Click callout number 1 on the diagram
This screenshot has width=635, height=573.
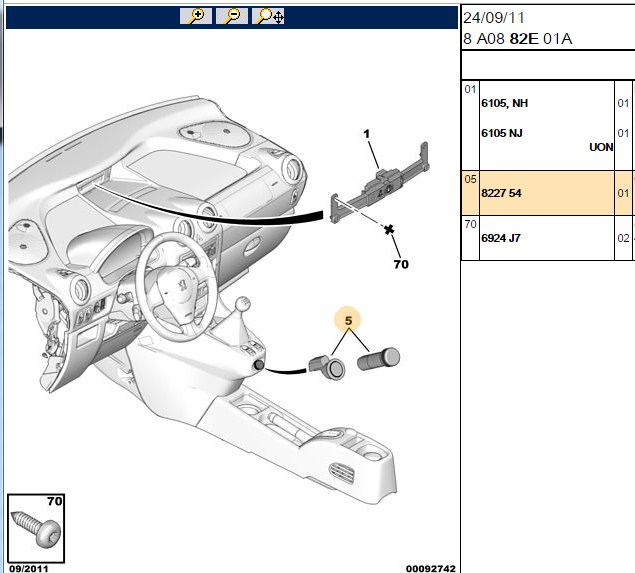pos(367,134)
